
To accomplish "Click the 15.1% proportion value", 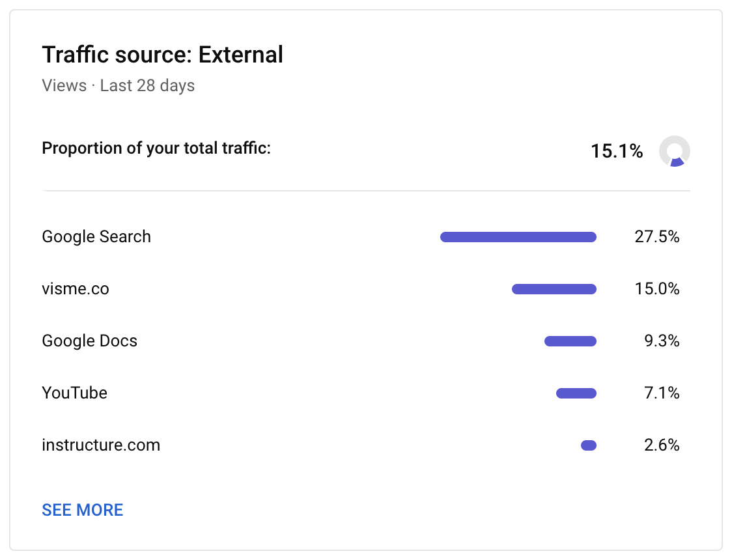I will [616, 152].
